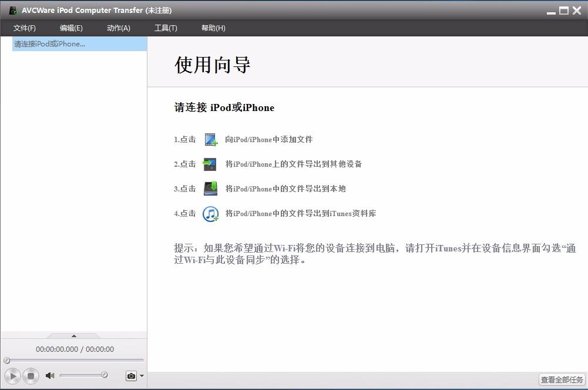This screenshot has height=390, width=588.
Task: Take a snapshot with the camera icon
Action: 131,376
